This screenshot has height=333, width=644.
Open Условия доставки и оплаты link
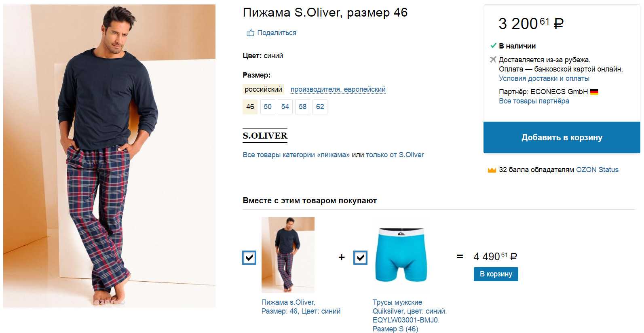pyautogui.click(x=544, y=78)
